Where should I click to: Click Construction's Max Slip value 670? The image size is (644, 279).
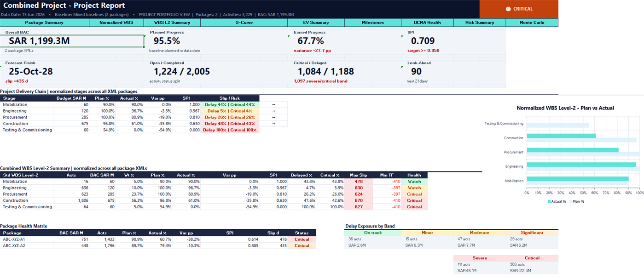click(x=358, y=200)
